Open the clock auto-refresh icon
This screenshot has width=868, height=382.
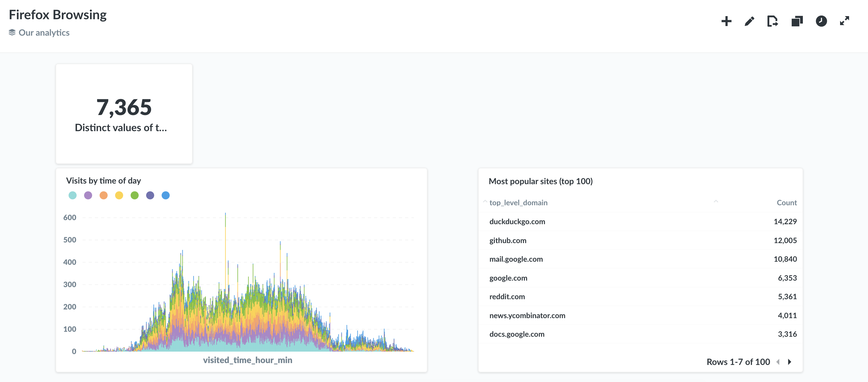(x=821, y=21)
